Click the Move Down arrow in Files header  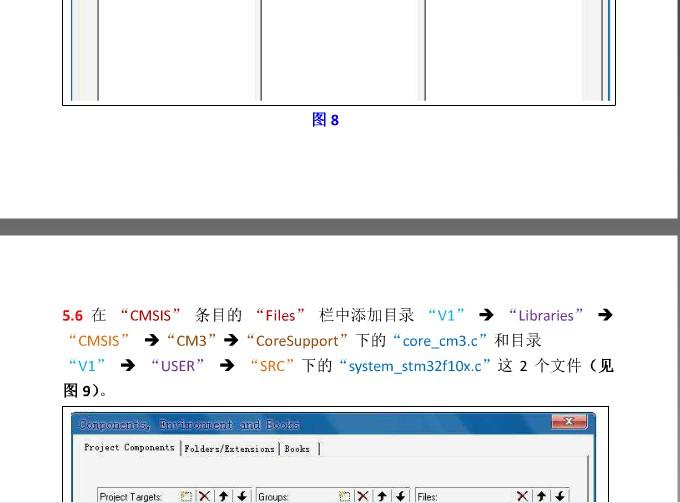(560, 496)
